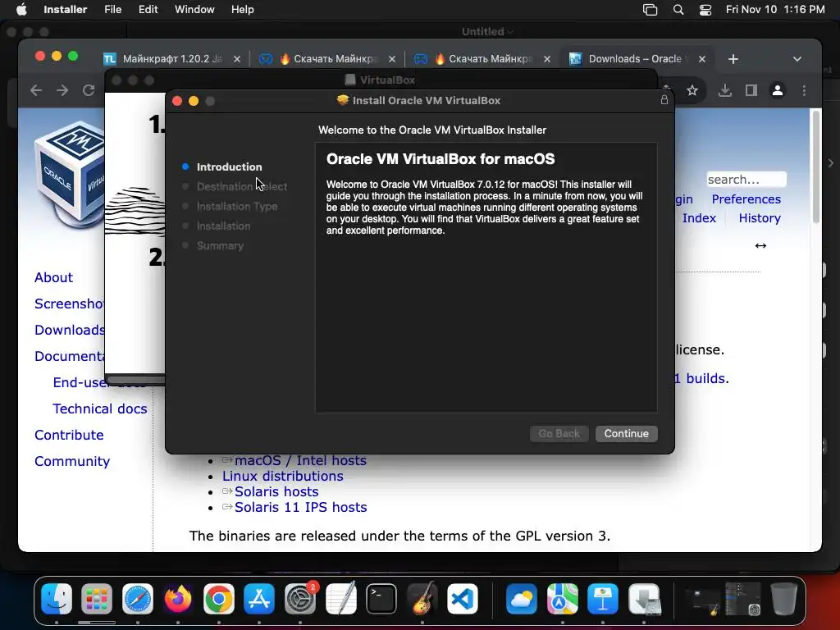Open Maps from the Dock
840x630 pixels.
pyautogui.click(x=563, y=598)
